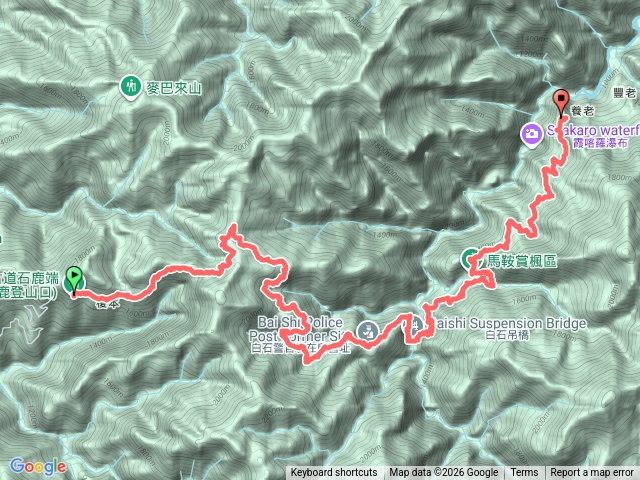Click the 麥巴來山 place label
The height and width of the screenshot is (480, 640).
tap(174, 88)
